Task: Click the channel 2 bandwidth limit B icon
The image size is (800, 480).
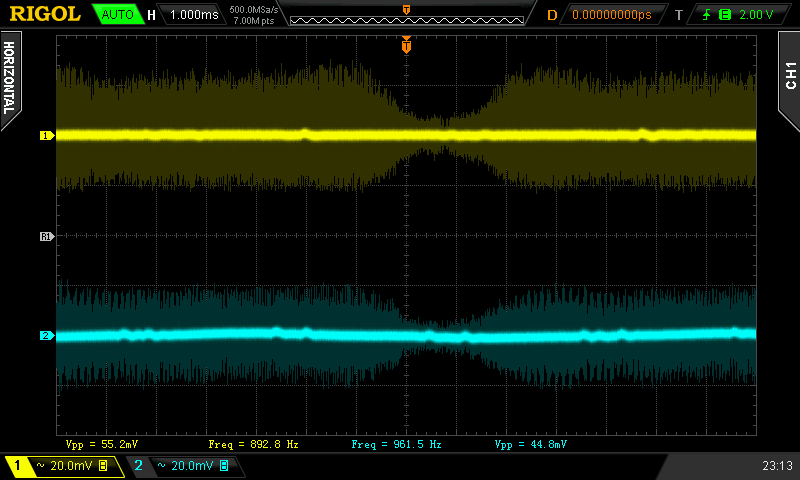Action: tap(224, 466)
